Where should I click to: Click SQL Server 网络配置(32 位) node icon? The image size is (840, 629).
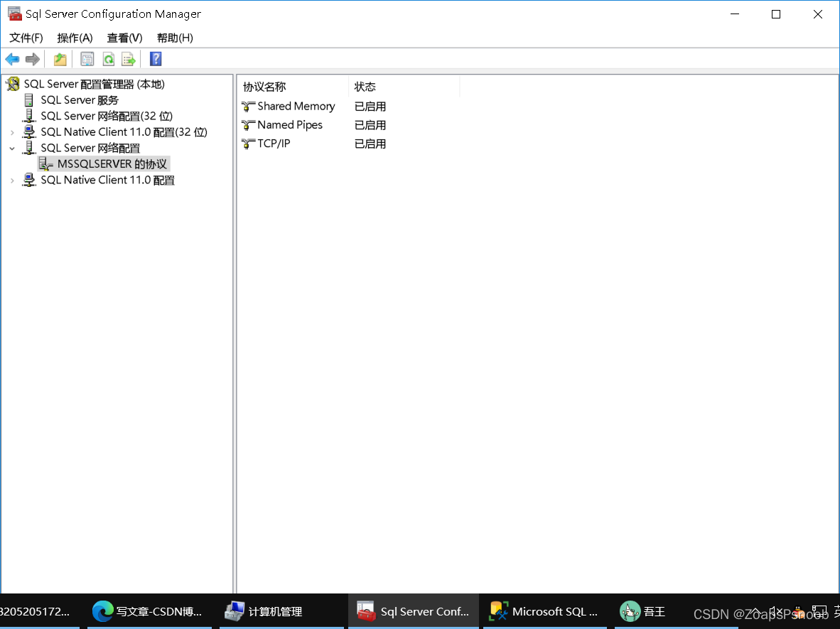(x=29, y=117)
